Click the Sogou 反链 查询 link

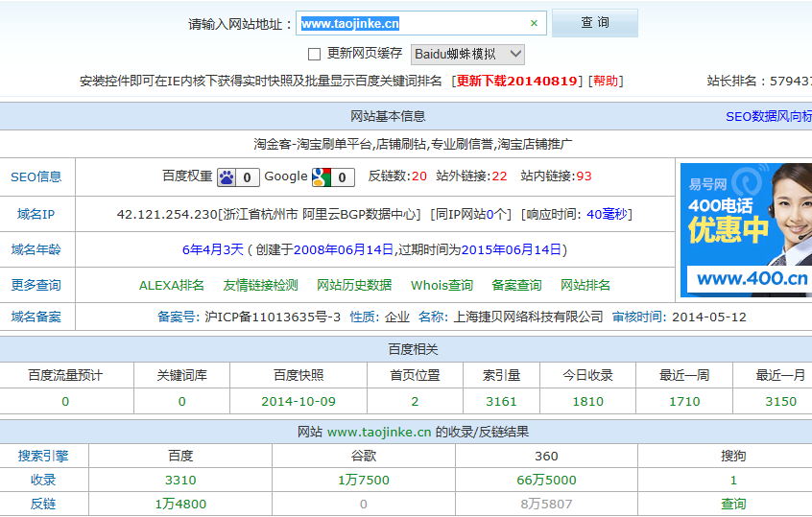(733, 505)
